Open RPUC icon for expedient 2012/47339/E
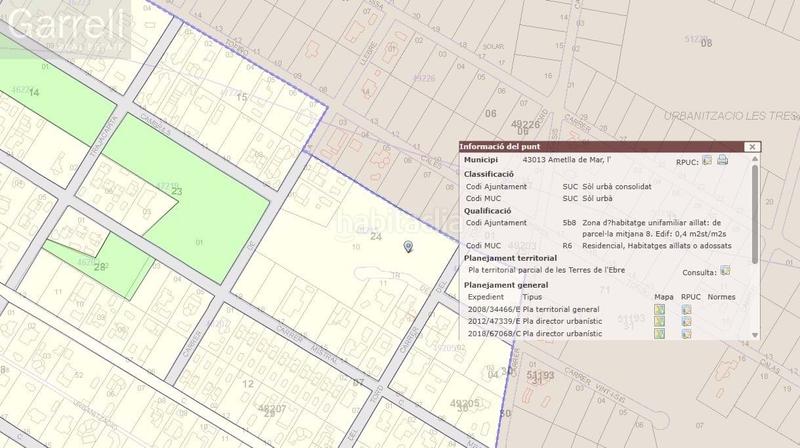This screenshot has width=800, height=448. click(x=687, y=322)
